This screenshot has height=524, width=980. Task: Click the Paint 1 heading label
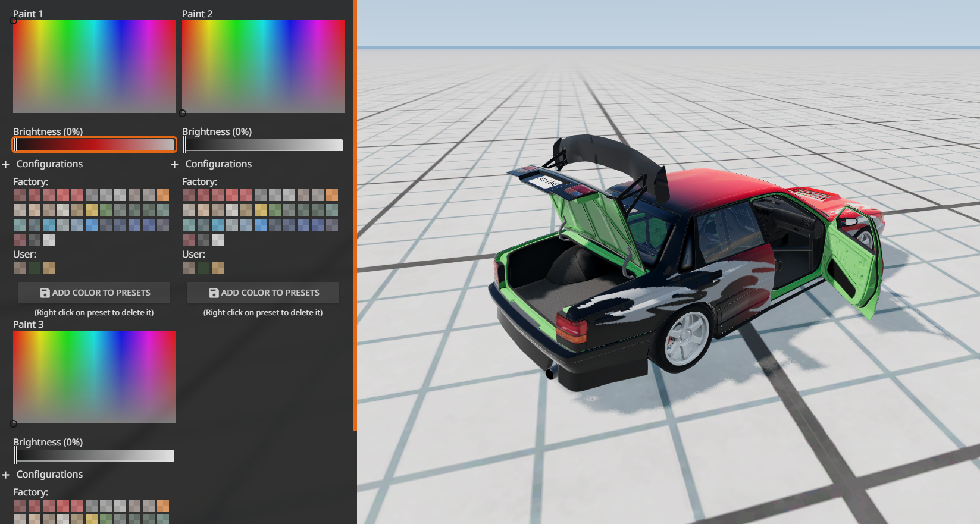click(x=28, y=14)
